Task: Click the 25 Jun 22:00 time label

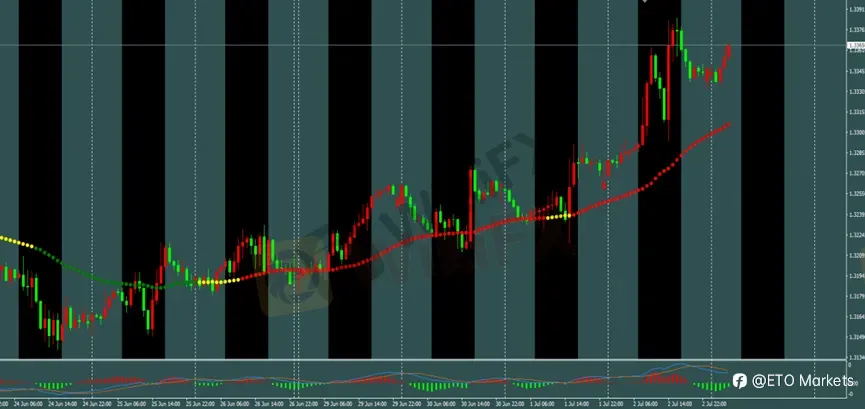Action: (200, 404)
